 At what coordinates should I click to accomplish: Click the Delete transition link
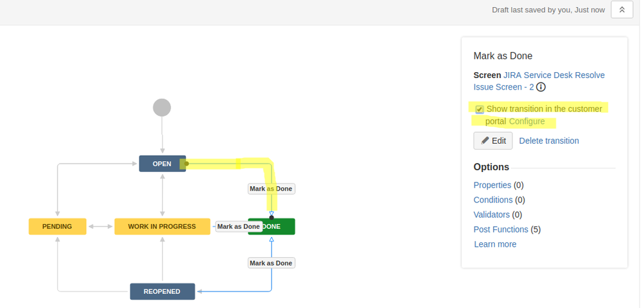pos(548,140)
